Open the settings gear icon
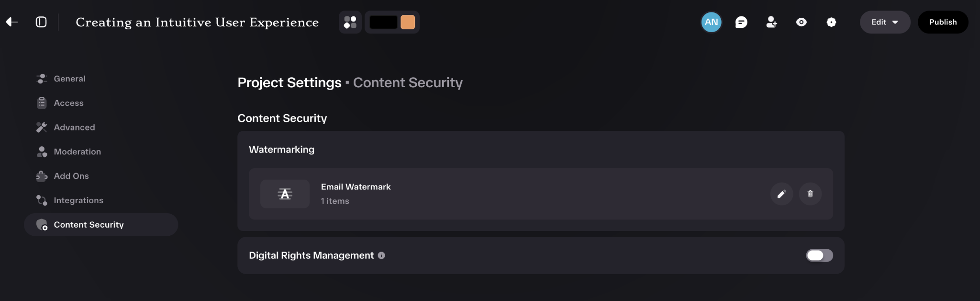Viewport: 980px width, 301px height. (832, 22)
